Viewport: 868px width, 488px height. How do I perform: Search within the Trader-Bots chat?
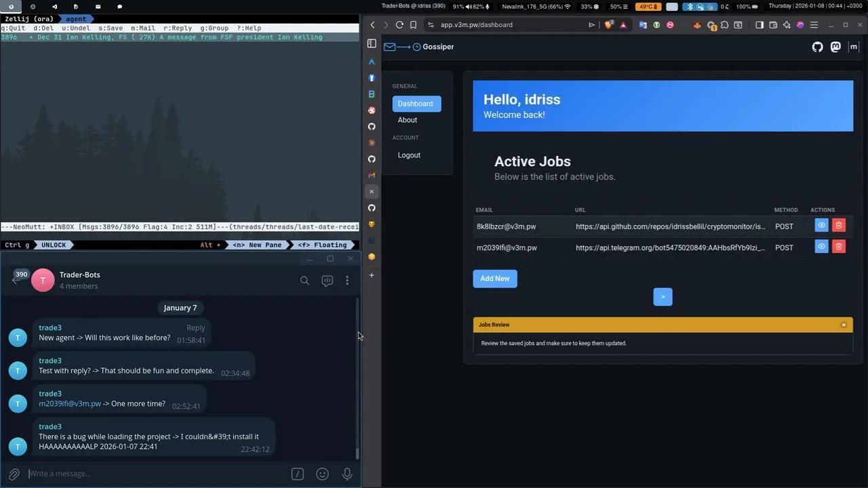(304, 280)
